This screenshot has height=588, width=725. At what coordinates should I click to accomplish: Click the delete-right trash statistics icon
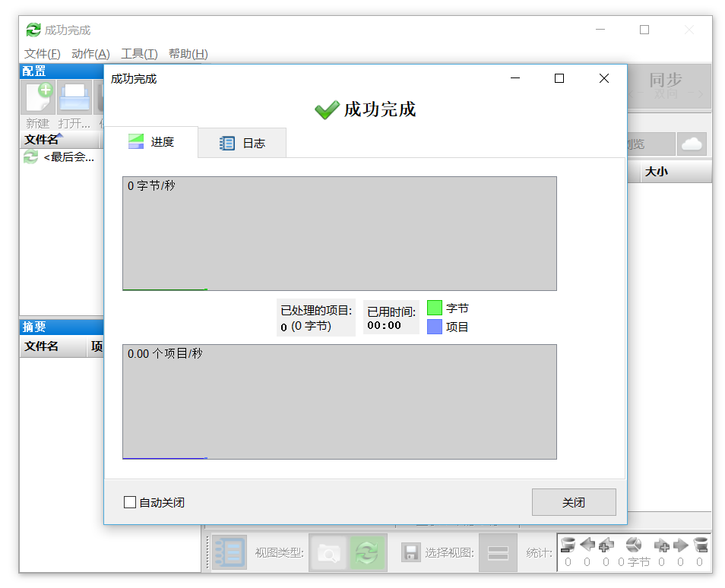tap(701, 545)
